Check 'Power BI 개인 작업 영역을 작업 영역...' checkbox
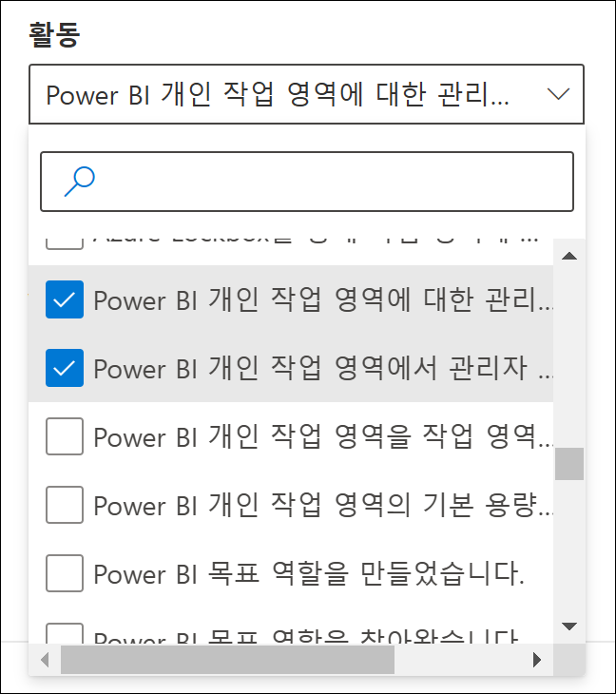The image size is (616, 694). pyautogui.click(x=65, y=436)
